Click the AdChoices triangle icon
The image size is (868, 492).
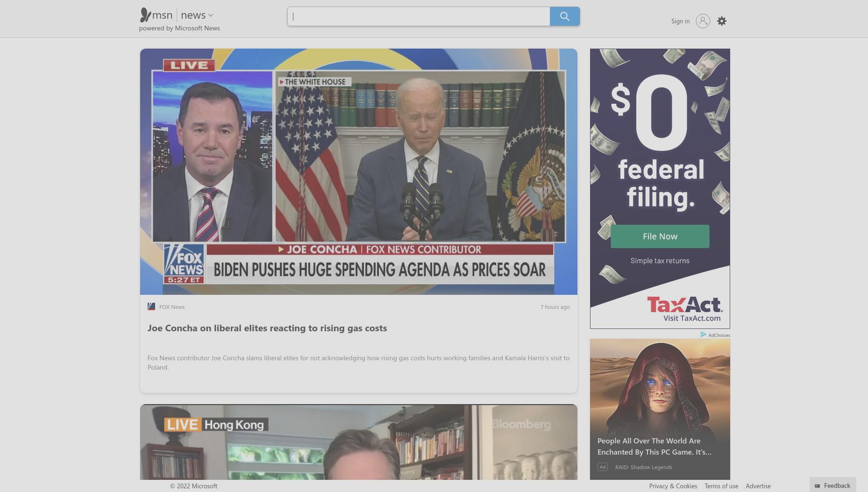pyautogui.click(x=703, y=335)
